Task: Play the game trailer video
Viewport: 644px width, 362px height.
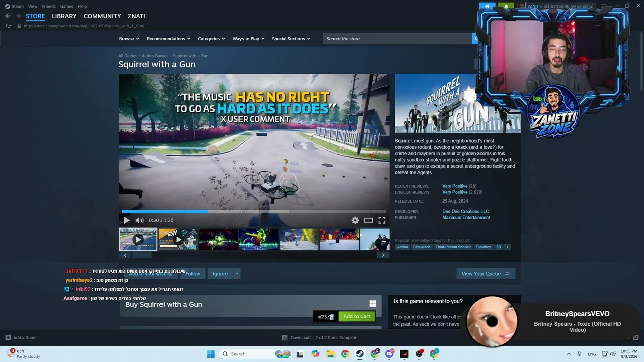Action: [x=127, y=220]
